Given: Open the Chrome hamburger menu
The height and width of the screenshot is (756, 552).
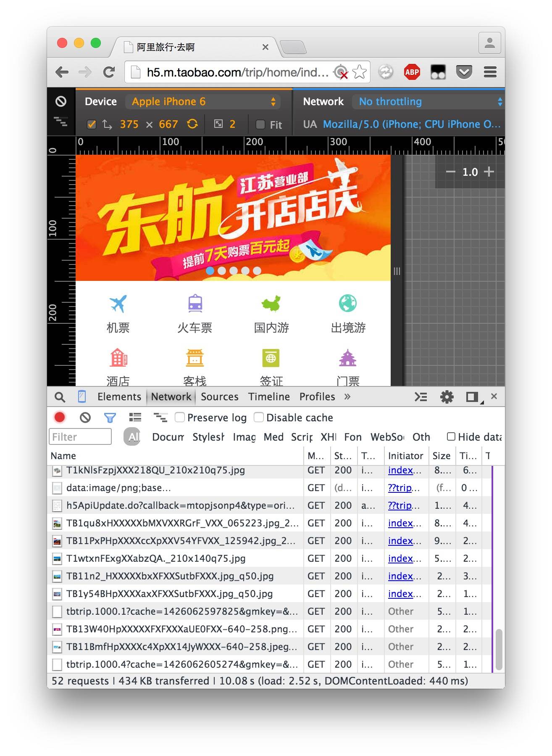Looking at the screenshot, I should coord(490,72).
